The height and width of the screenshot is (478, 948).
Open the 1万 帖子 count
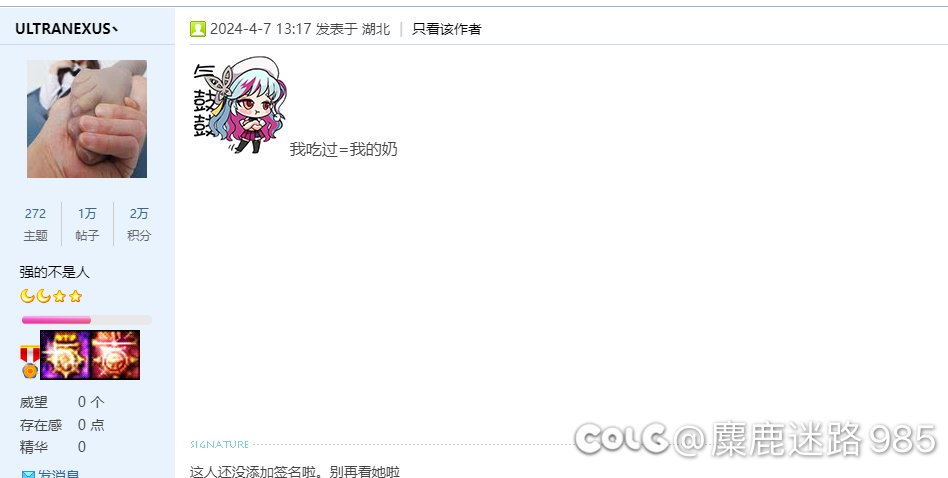(87, 224)
